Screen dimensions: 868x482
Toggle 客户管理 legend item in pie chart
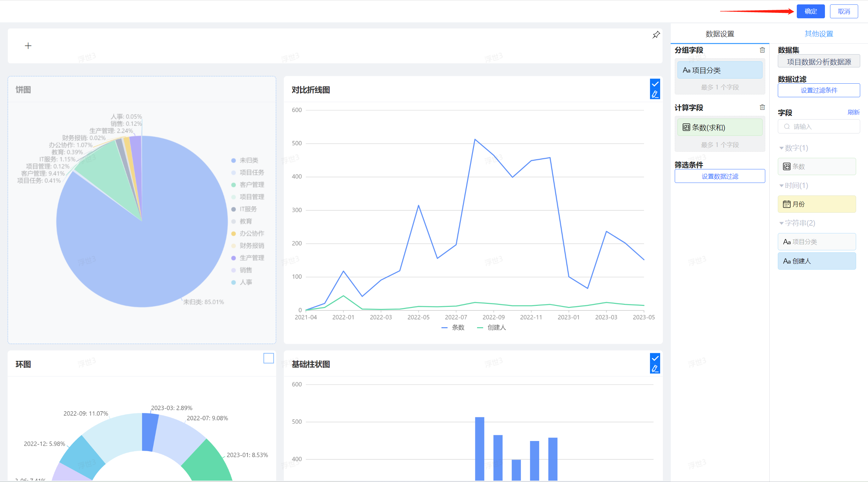click(248, 185)
